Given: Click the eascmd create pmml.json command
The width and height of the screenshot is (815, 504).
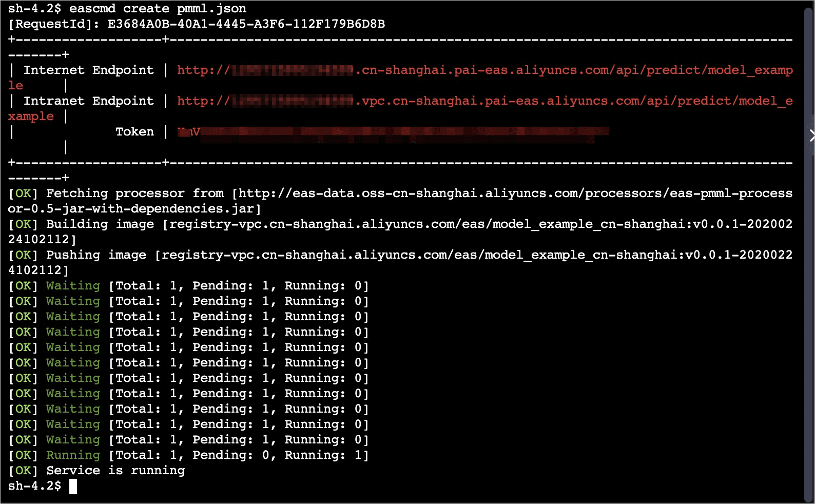Looking at the screenshot, I should 158,9.
